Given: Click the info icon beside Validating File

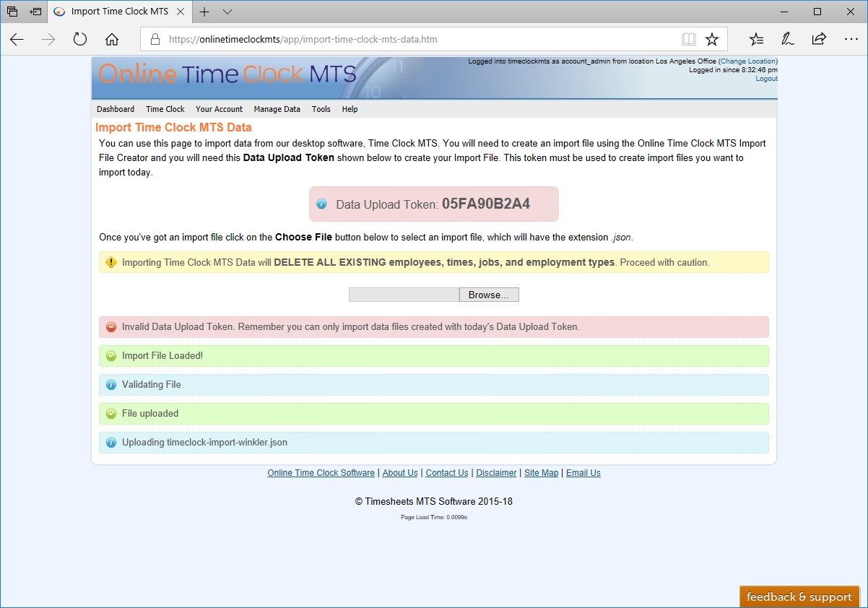Looking at the screenshot, I should click(110, 385).
